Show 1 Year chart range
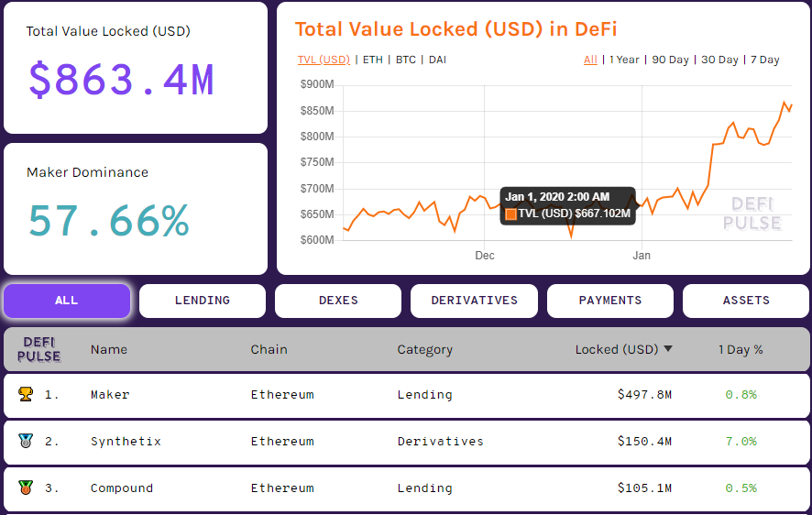The image size is (812, 515). pyautogui.click(x=624, y=60)
